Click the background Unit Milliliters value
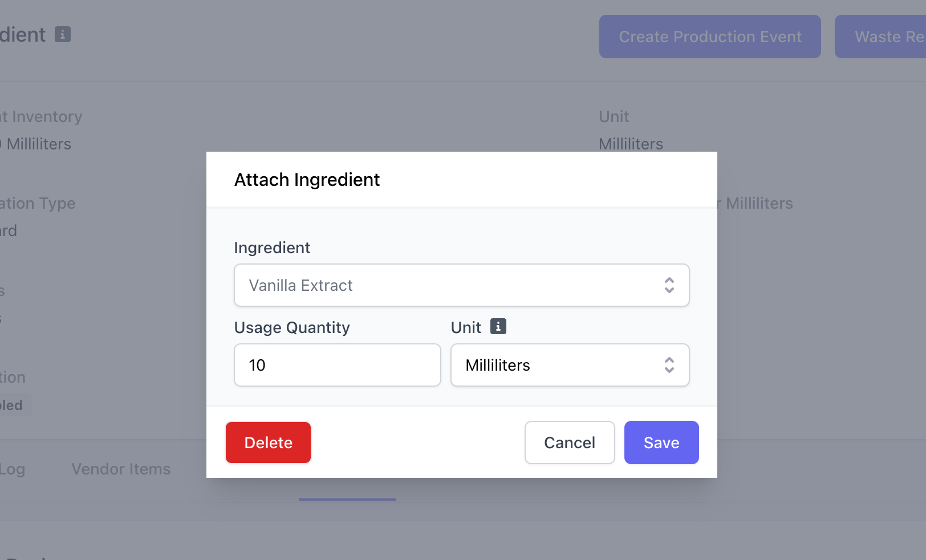Screen dimensions: 926x560 631,144
